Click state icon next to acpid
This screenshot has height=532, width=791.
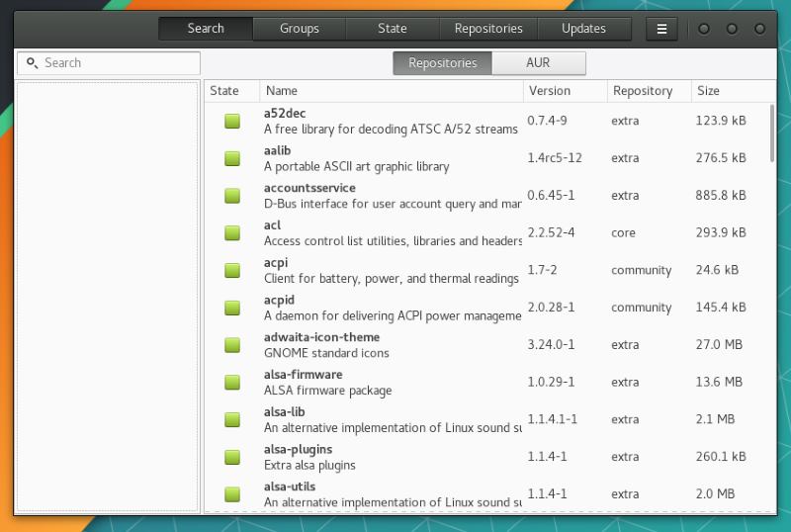click(232, 308)
